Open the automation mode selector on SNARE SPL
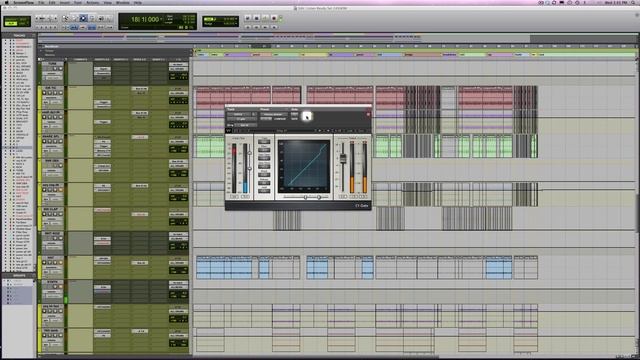 pos(56,151)
